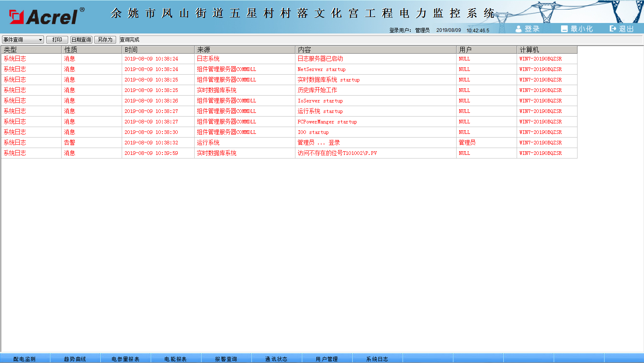
Task: Select the 管理员 登录 log row
Action: [318, 143]
